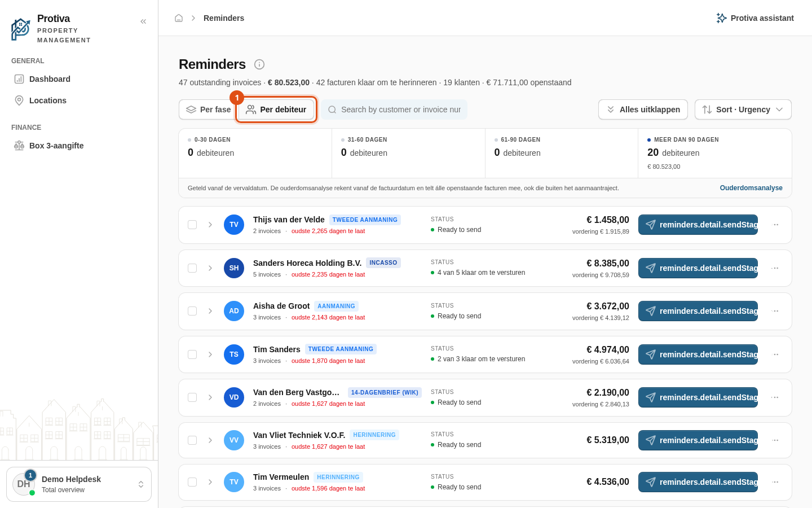This screenshot has width=812, height=508.
Task: Open more options for Thijs van der Velde
Action: pos(776,225)
